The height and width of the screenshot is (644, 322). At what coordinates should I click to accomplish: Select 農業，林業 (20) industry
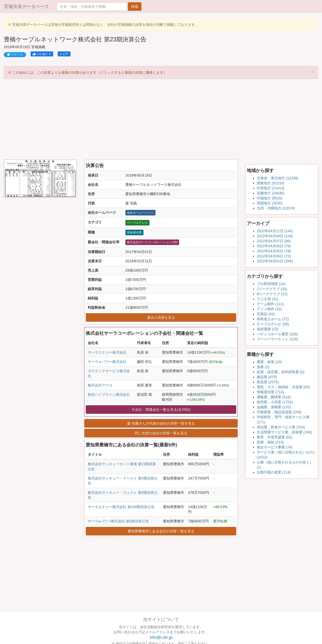tap(269, 362)
